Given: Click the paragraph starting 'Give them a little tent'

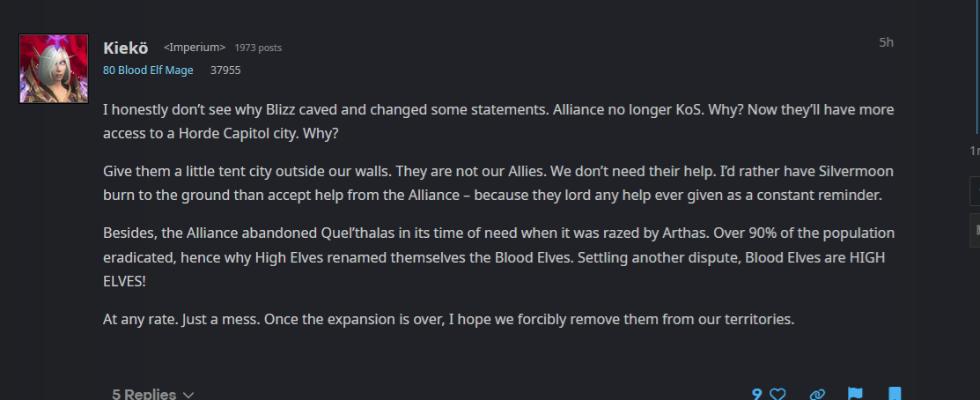Looking at the screenshot, I should point(498,183).
